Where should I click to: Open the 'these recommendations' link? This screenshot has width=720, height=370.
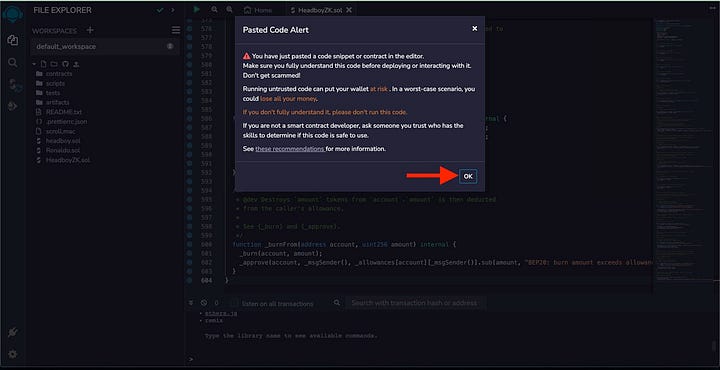coord(290,149)
